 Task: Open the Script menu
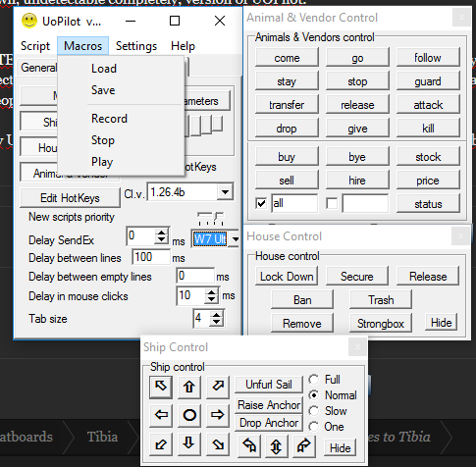click(x=35, y=46)
